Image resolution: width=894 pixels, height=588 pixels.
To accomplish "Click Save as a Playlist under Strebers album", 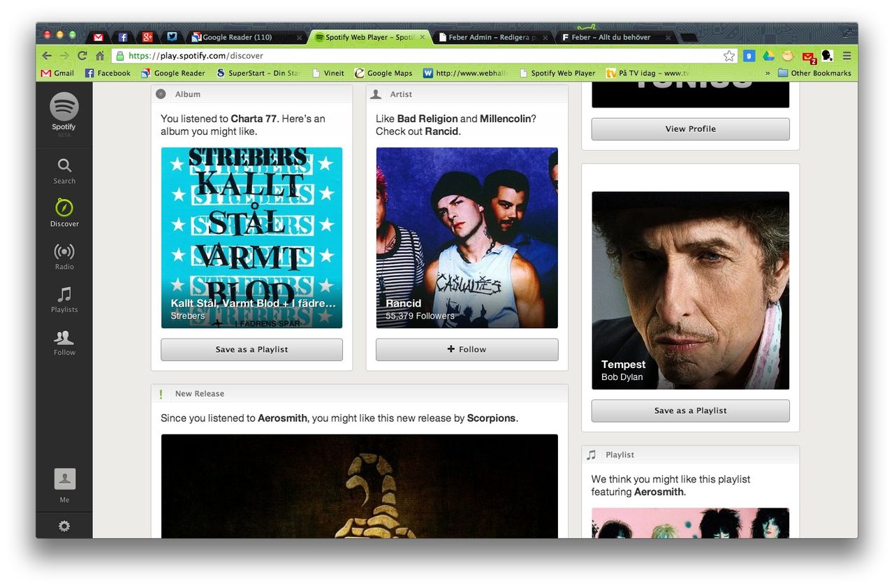I will coord(251,349).
